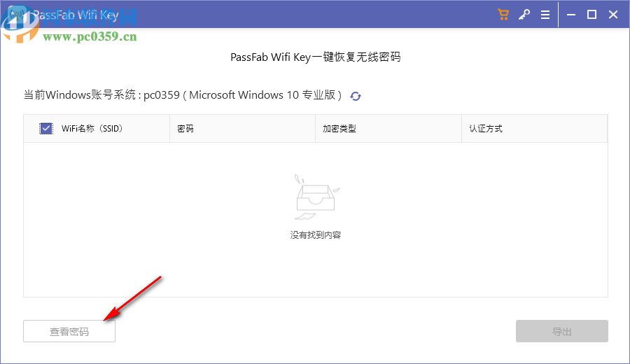Image resolution: width=630 pixels, height=364 pixels.
Task: Open the hamburger menu icon
Action: [545, 15]
